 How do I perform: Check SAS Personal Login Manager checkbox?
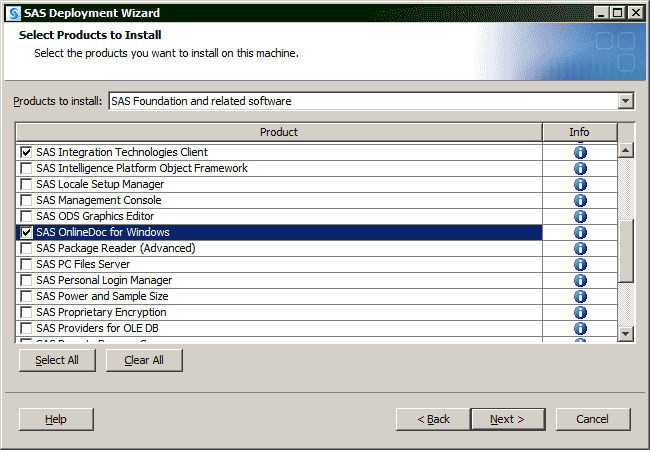tap(26, 280)
